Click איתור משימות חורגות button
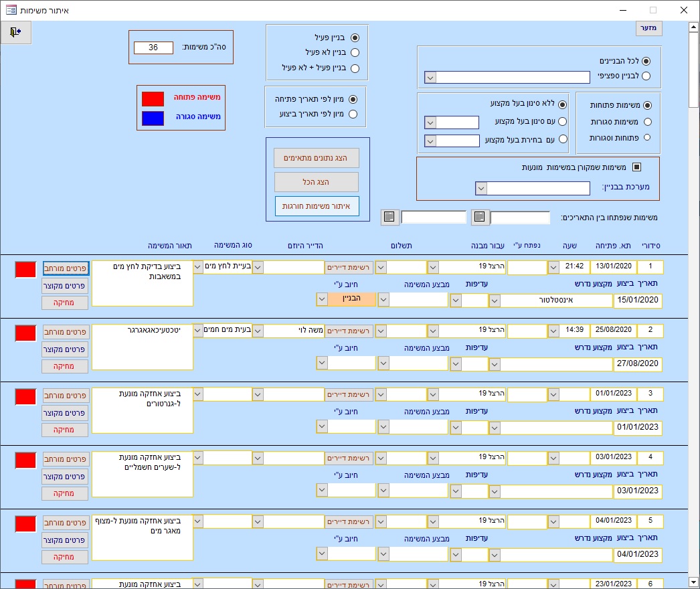 click(317, 206)
